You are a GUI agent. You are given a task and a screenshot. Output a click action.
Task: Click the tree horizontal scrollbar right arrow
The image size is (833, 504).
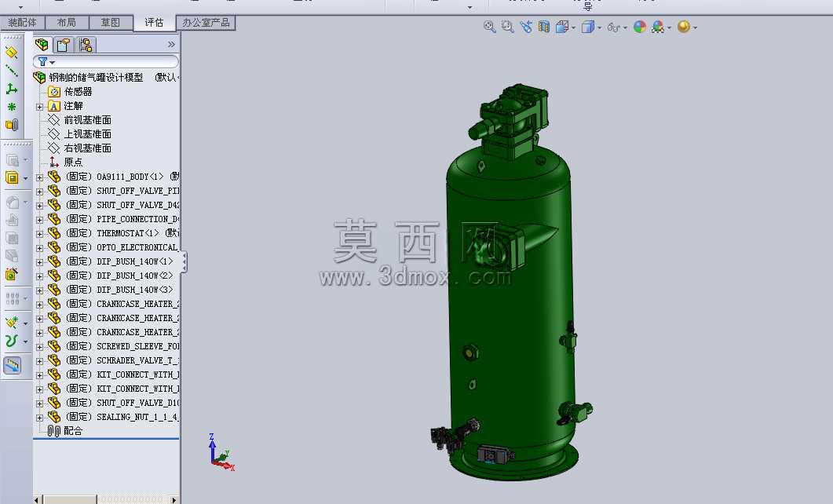click(174, 500)
